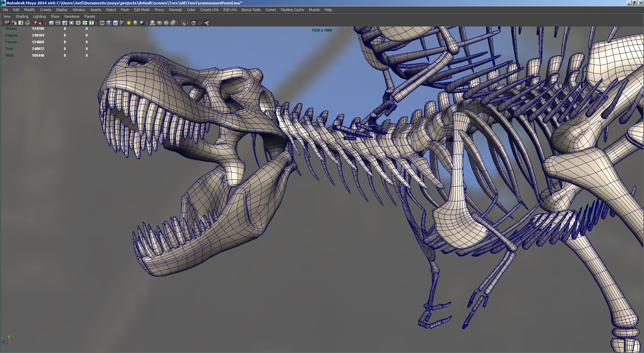
Task: Click the X-Ray Joints icon
Action: click(x=207, y=23)
